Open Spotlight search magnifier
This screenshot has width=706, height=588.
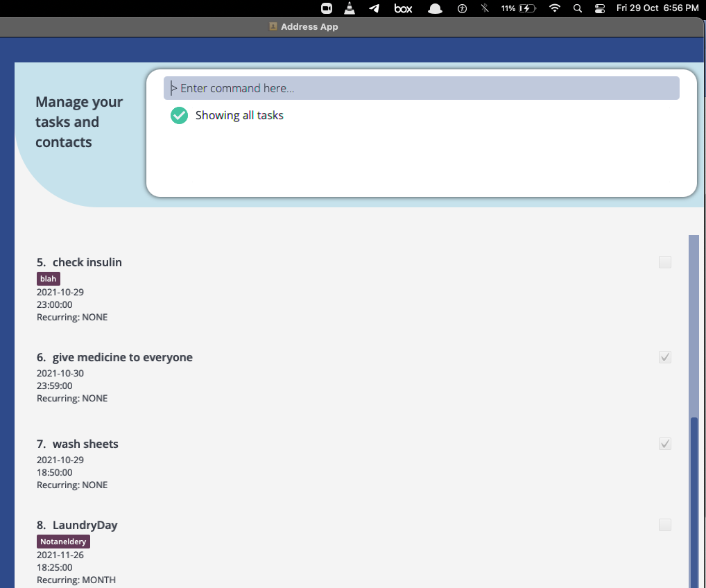pyautogui.click(x=578, y=8)
